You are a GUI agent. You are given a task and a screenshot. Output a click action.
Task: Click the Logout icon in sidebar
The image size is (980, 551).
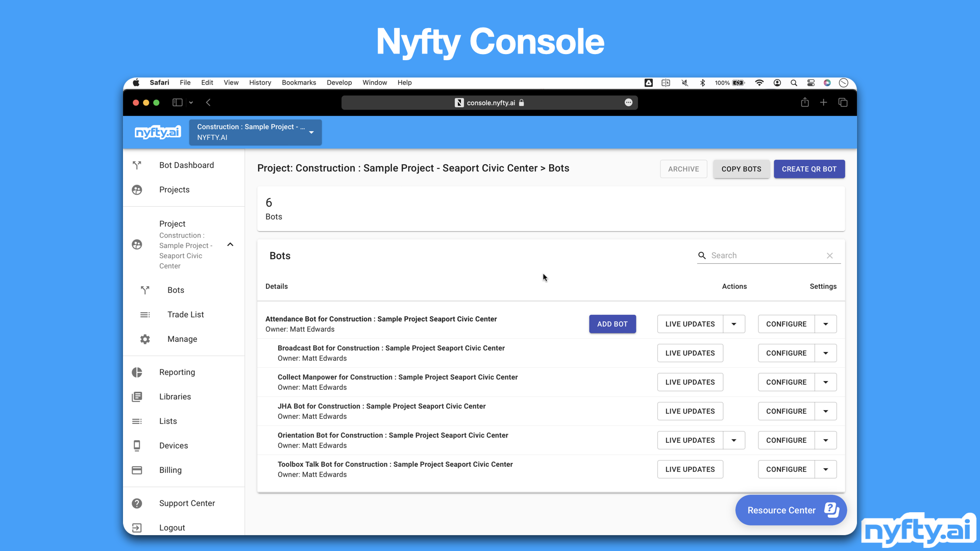click(x=137, y=528)
